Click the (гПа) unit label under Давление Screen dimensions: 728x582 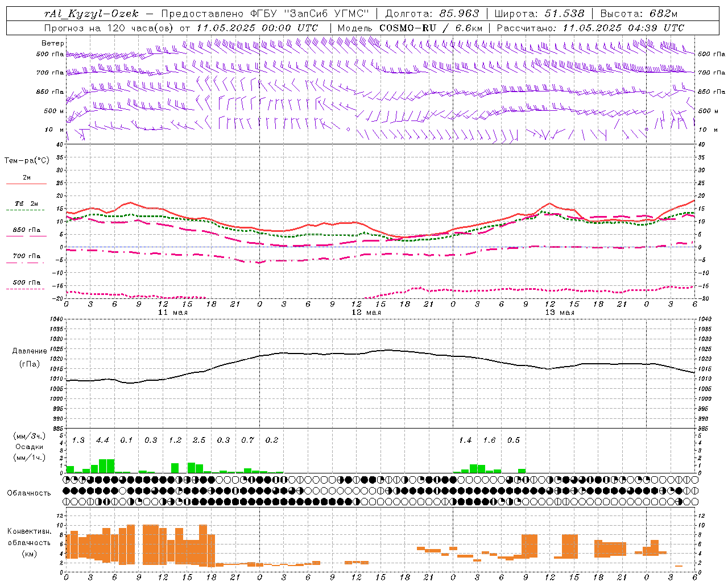(x=29, y=364)
